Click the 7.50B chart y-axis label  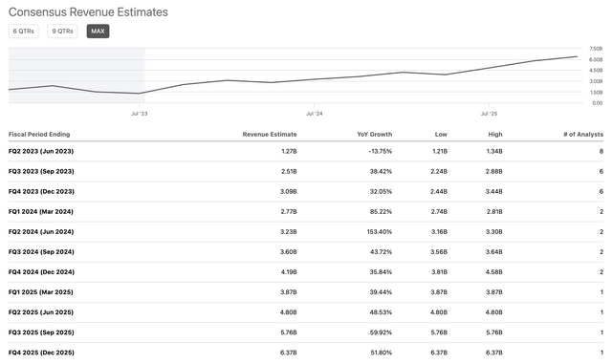596,49
